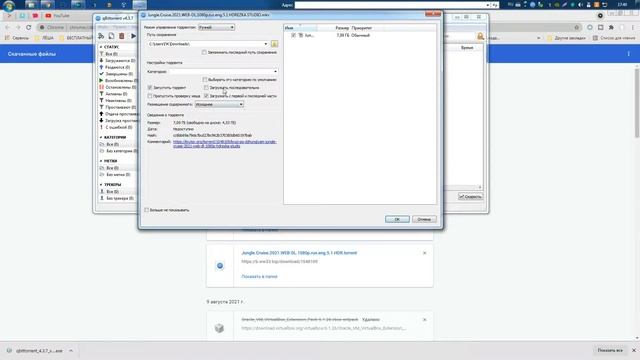Click the browser reload icon
The width and height of the screenshot is (640, 360).
29,27
